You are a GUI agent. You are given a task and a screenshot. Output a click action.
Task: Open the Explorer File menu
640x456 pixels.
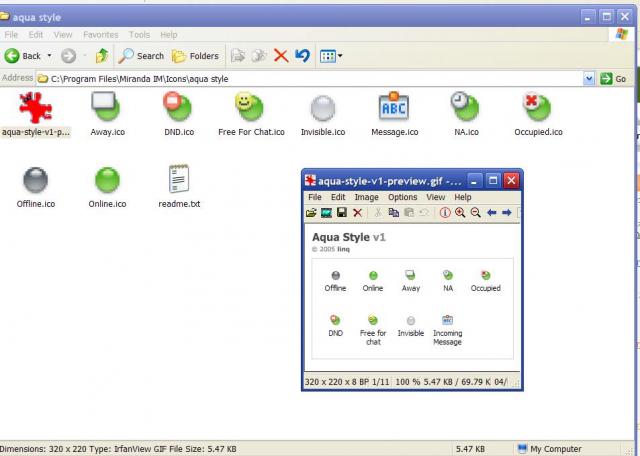(x=11, y=35)
